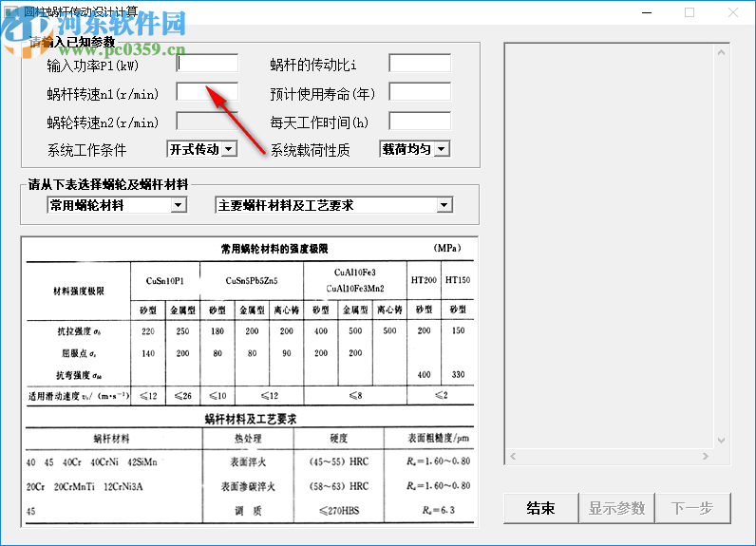The height and width of the screenshot is (546, 756).
Task: Click the HT200 column header
Action: (424, 280)
